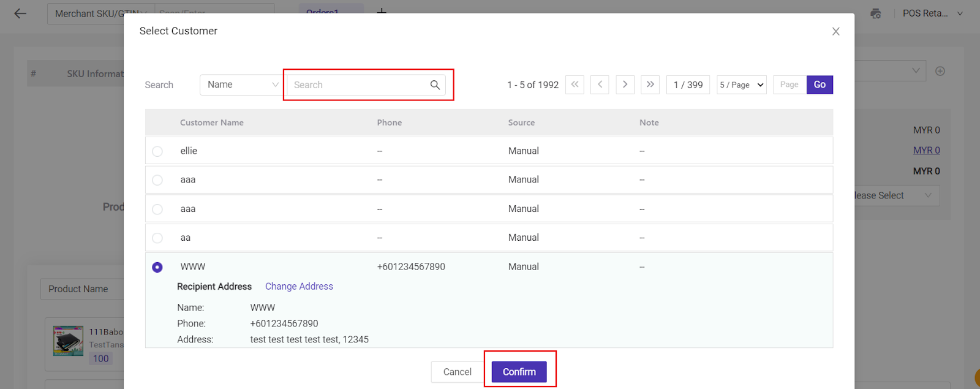Click the search magnifier icon
This screenshot has height=389, width=980.
pos(435,85)
